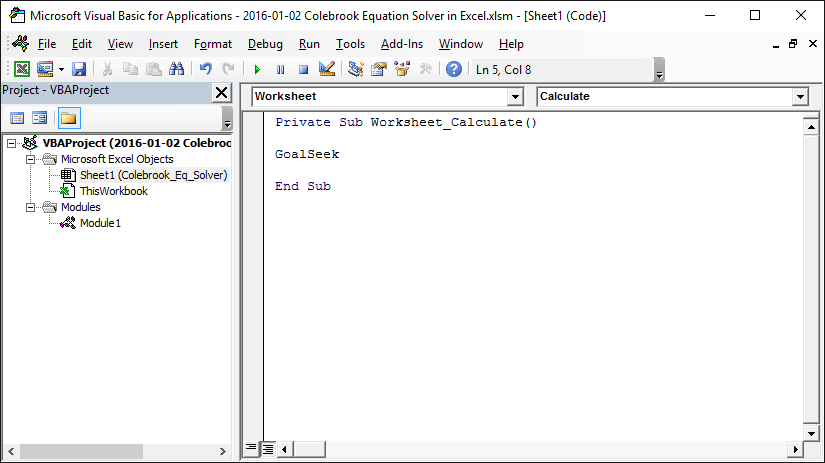Screen dimensions: 825x463
Task: Open Project pane toolbar options arrow
Action: (227, 118)
